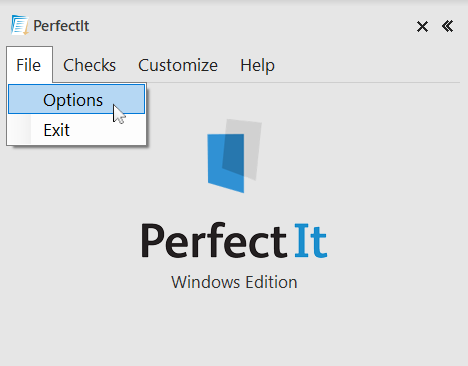468x366 pixels.
Task: Close the PerfectIt panel with X
Action: click(x=422, y=26)
